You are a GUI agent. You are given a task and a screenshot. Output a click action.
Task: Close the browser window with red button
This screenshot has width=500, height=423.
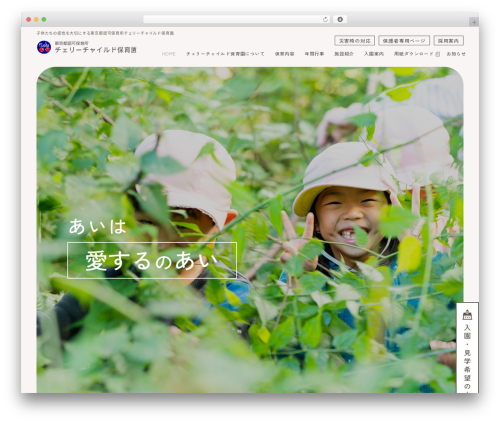tap(29, 20)
